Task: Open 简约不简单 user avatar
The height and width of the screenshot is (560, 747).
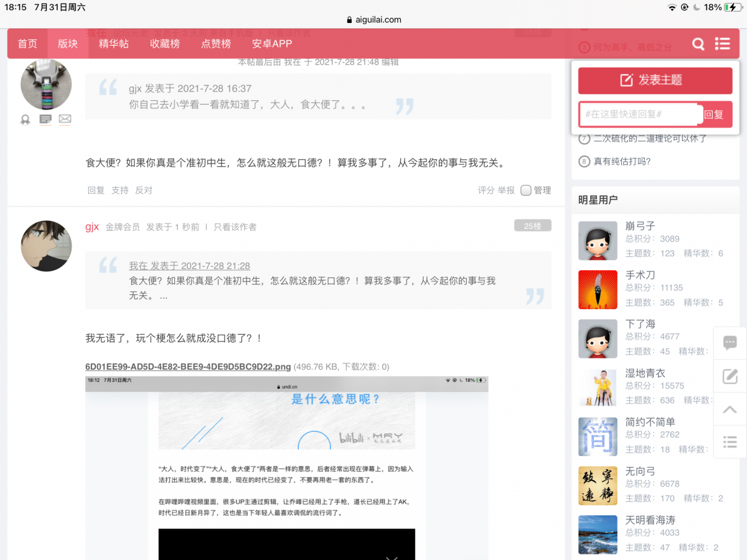Action: click(x=598, y=436)
